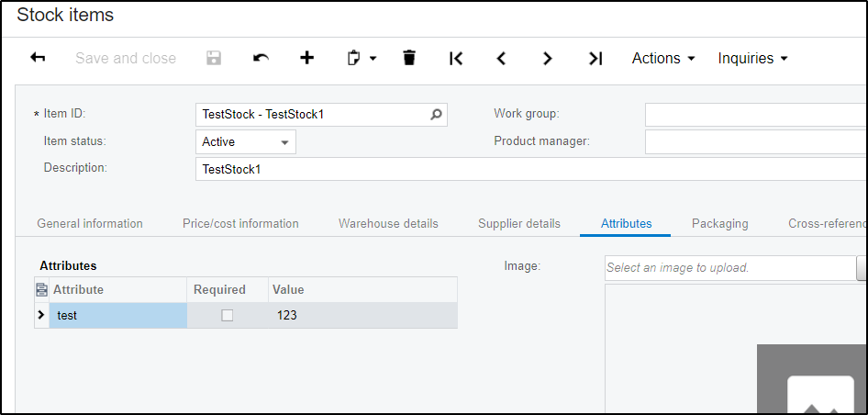Screen dimensions: 868x415
Task: Switch to General information tab
Action: click(90, 223)
